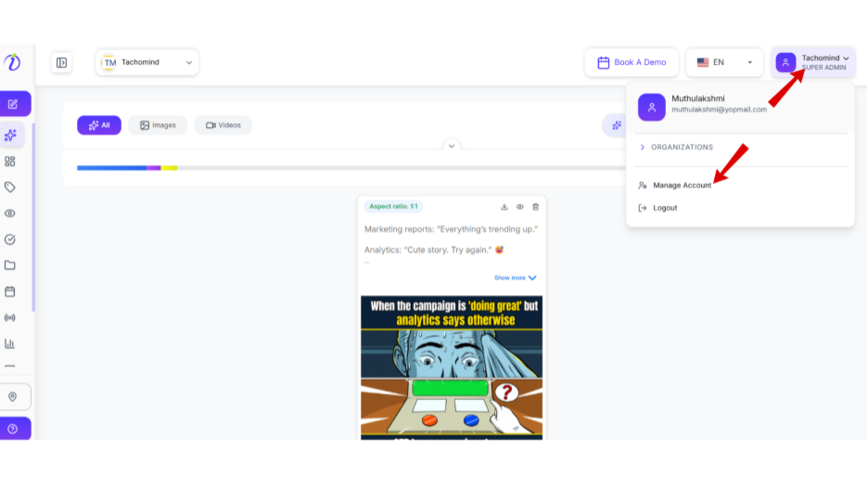This screenshot has width=868, height=490.
Task: Open the EN language dropdown
Action: [724, 62]
